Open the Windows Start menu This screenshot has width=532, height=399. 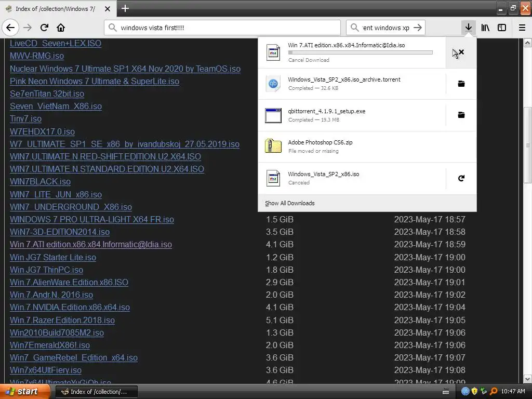[x=24, y=392]
